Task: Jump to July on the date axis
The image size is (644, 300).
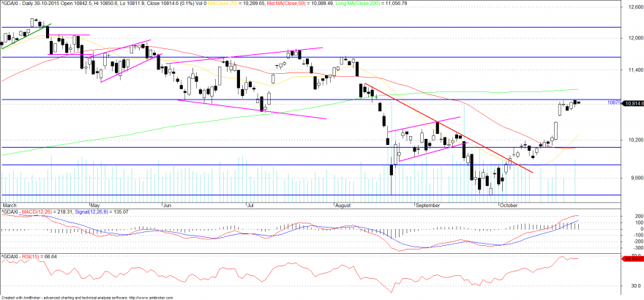Action: [250, 204]
